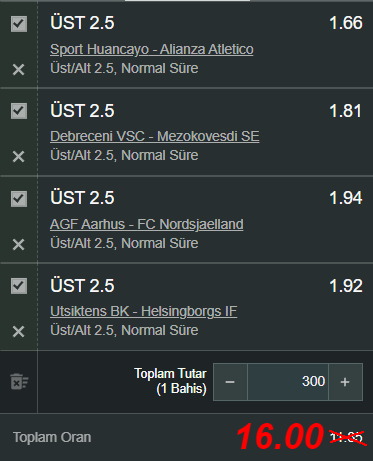The height and width of the screenshot is (461, 373).
Task: Clear entire betslip with trash icon
Action: 19,381
